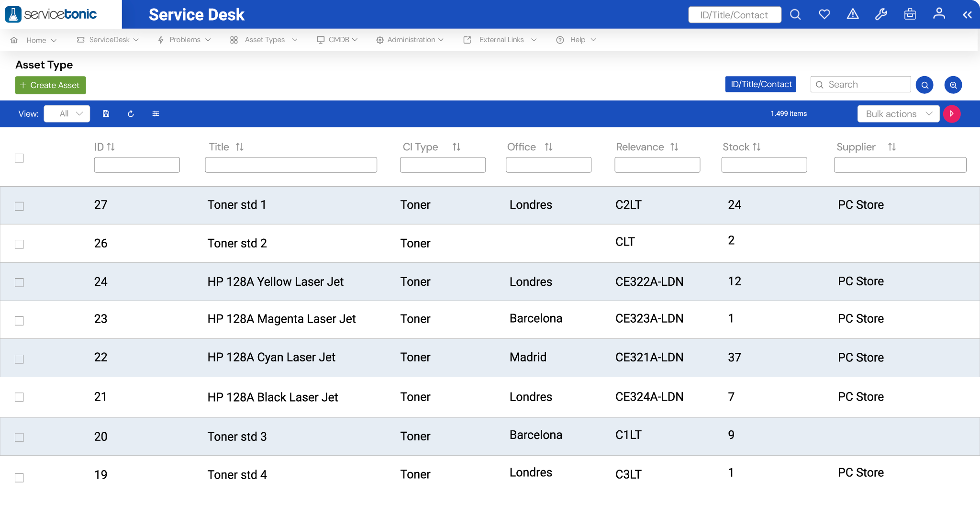Open asset HP 128A Cyan Laser Jet
Screen dimensions: 980x517
click(x=271, y=358)
